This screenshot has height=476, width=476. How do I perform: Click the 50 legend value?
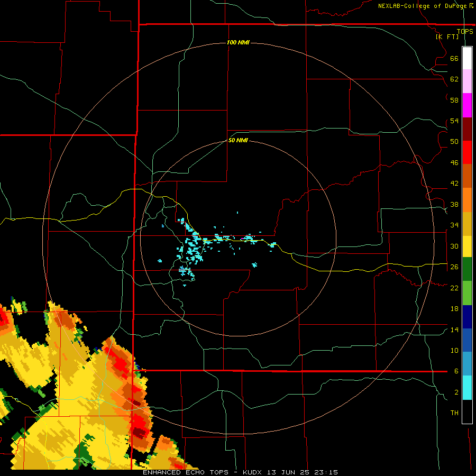point(454,141)
